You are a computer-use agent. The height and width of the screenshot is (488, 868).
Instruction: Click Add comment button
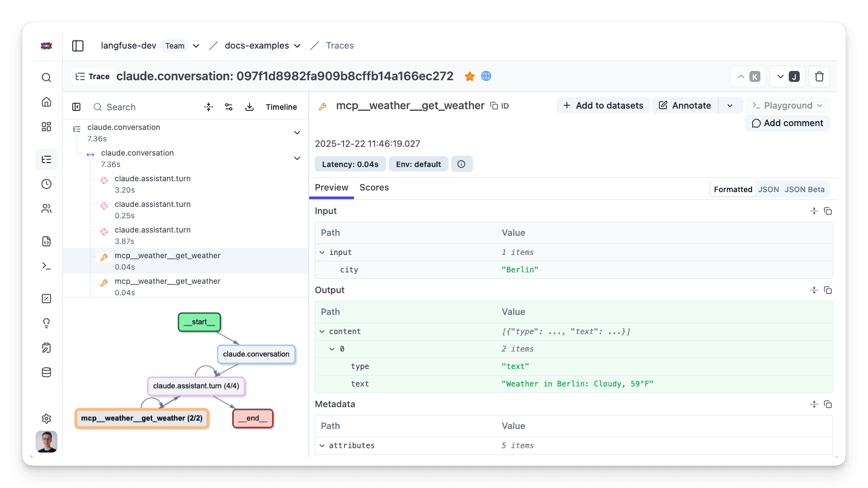[x=787, y=123]
